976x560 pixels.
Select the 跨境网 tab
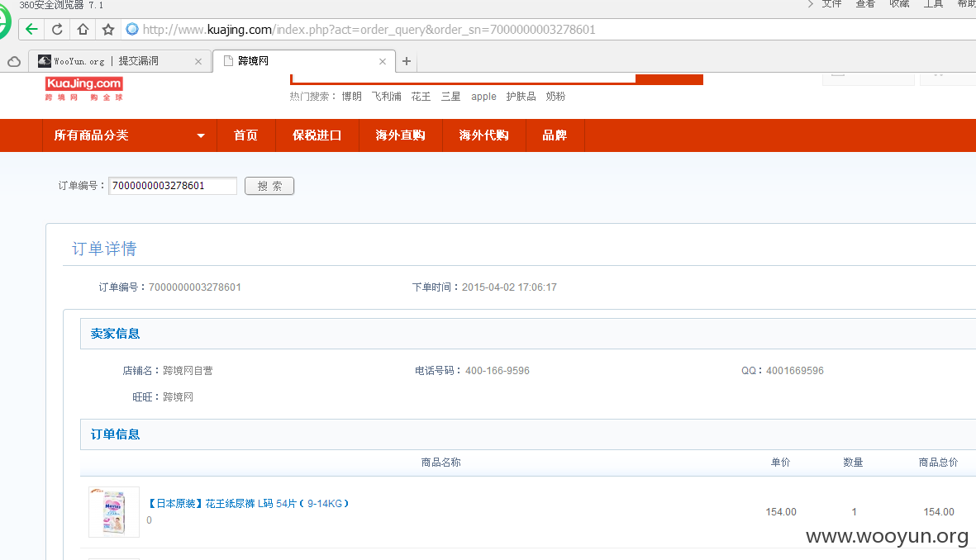click(304, 61)
